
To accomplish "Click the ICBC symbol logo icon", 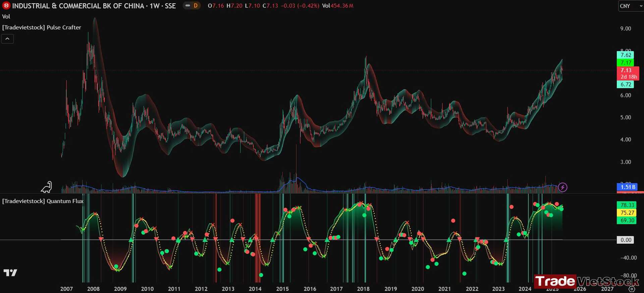I will pos(6,6).
